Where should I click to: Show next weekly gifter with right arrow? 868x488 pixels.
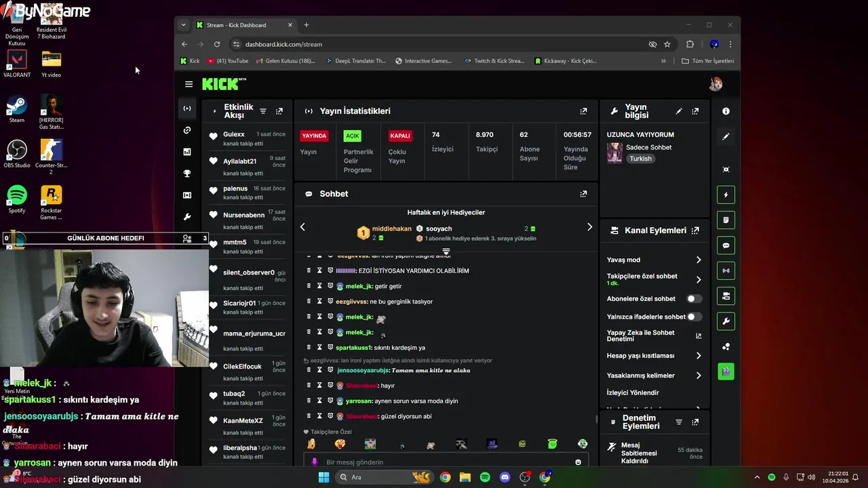coord(589,227)
